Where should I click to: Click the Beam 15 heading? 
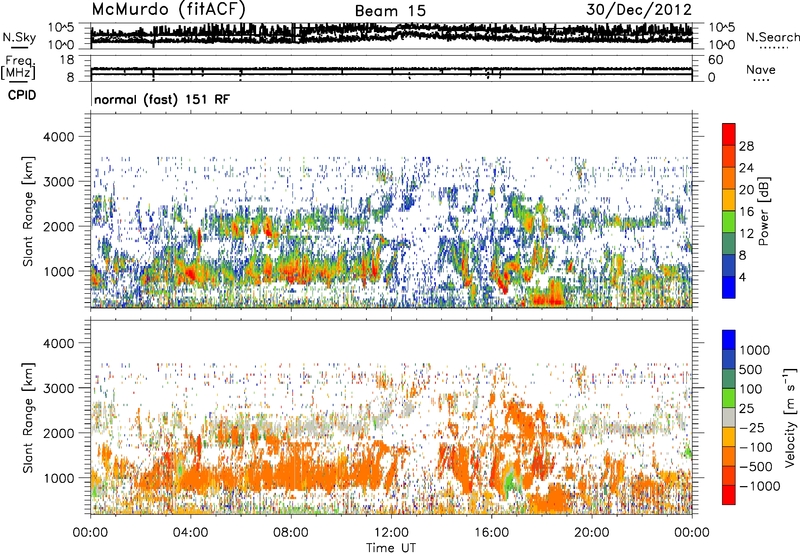(390, 11)
